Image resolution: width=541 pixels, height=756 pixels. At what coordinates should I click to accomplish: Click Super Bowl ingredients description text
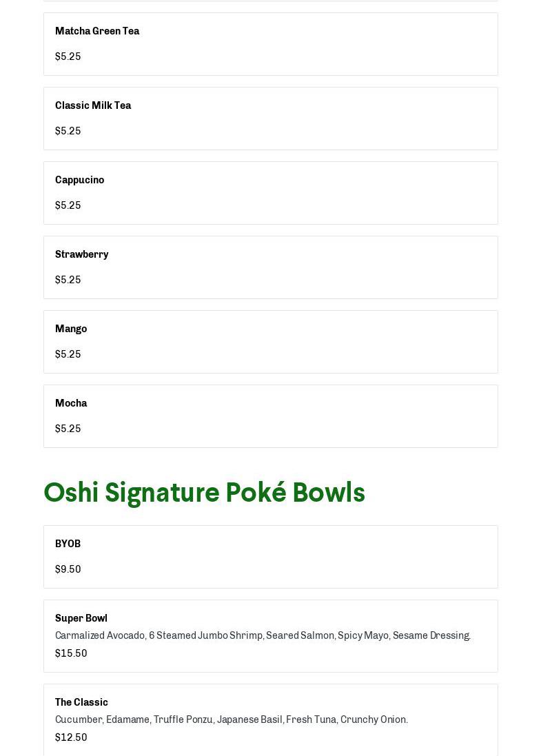coord(263,635)
